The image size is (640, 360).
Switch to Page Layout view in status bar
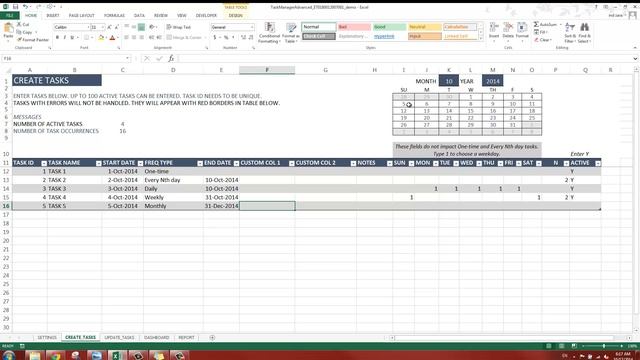coord(561,346)
